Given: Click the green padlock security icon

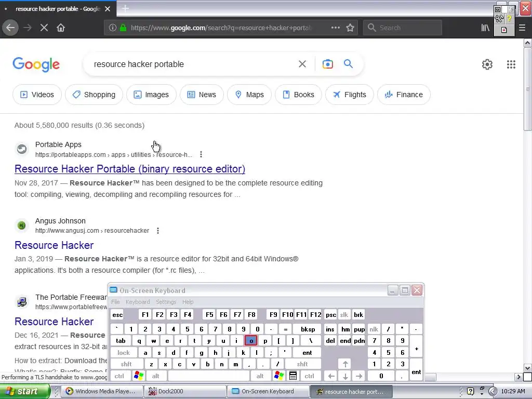Looking at the screenshot, I should tap(123, 28).
